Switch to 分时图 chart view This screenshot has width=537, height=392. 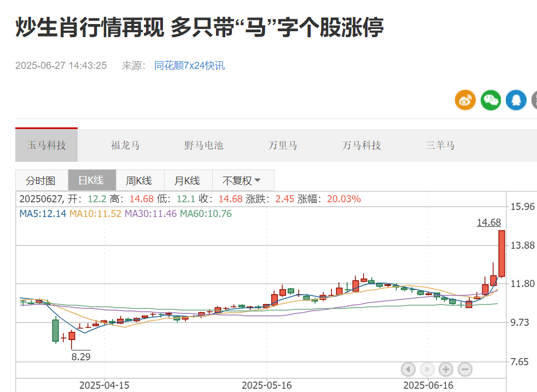42,180
